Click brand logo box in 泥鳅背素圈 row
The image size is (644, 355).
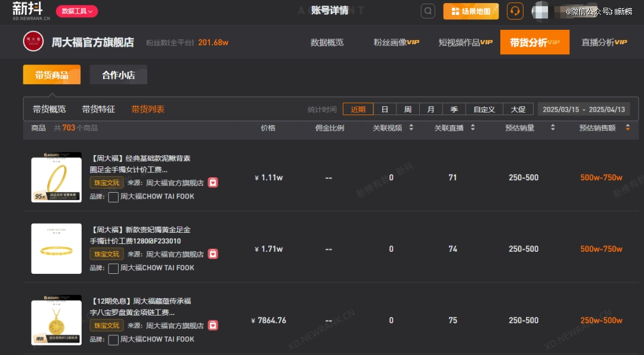pyautogui.click(x=113, y=197)
